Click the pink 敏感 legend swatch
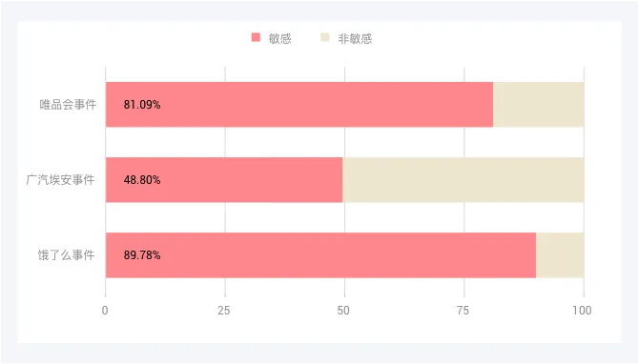 click(x=256, y=37)
